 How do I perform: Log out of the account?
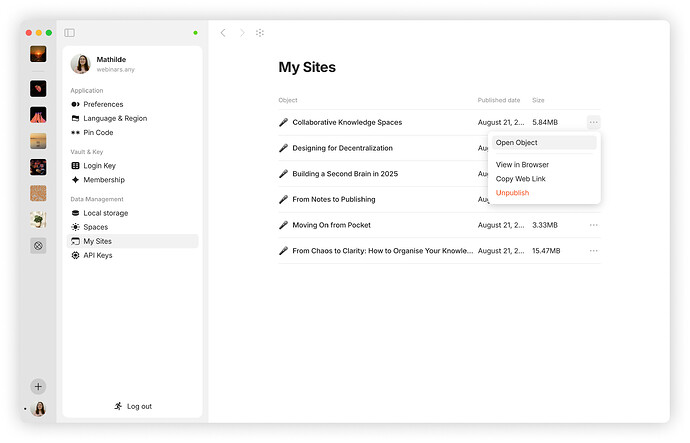pos(133,406)
